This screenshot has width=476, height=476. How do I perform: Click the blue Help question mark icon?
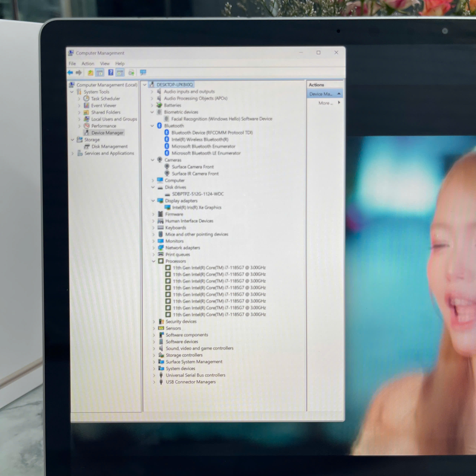(x=111, y=72)
